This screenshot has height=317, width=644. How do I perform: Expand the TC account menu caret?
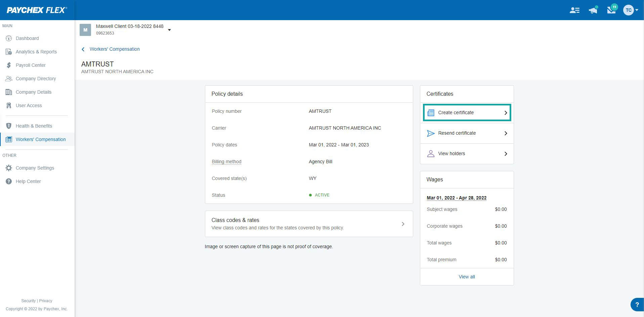[x=637, y=10]
